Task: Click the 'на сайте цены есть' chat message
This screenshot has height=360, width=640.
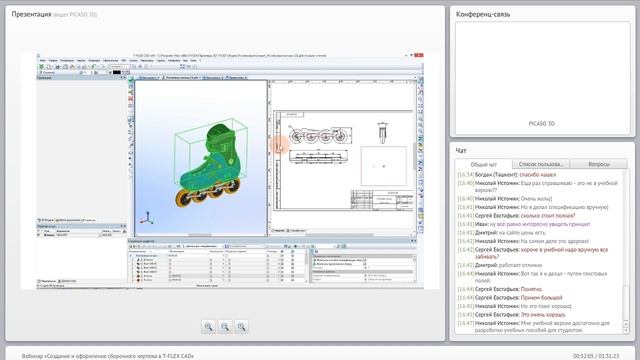Action: pos(522,233)
